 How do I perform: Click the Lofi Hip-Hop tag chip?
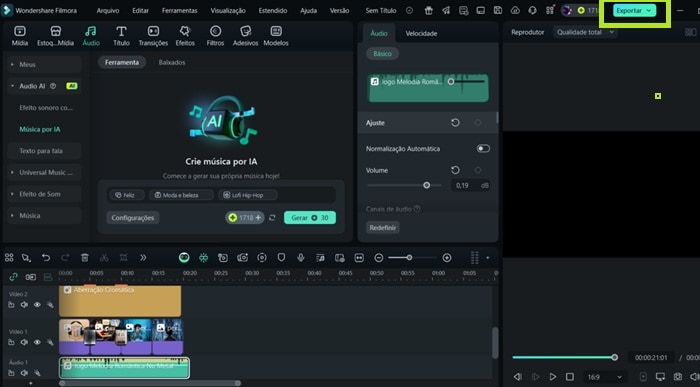tap(248, 195)
